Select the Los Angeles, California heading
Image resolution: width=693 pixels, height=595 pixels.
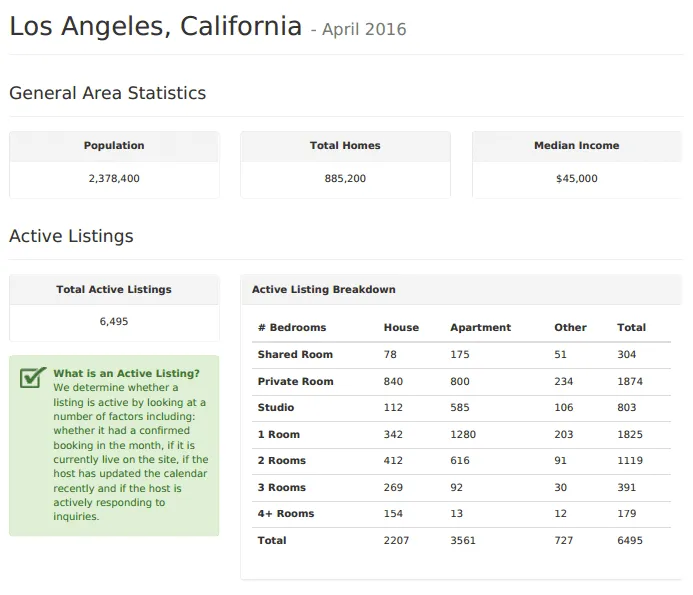[156, 27]
